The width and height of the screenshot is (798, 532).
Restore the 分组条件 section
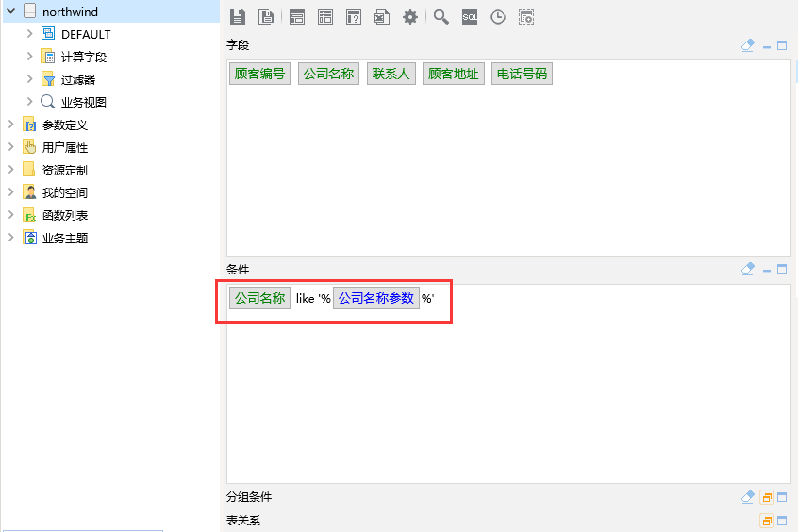(x=767, y=497)
